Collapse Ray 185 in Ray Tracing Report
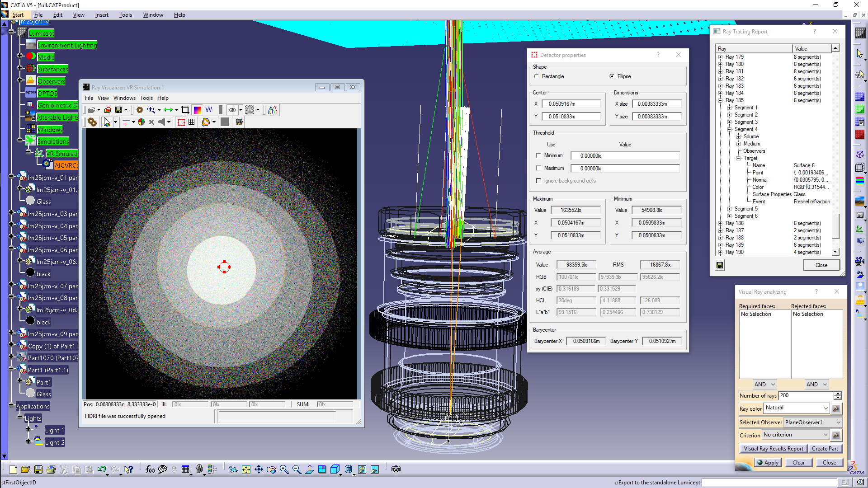This screenshot has width=868, height=488. click(721, 100)
